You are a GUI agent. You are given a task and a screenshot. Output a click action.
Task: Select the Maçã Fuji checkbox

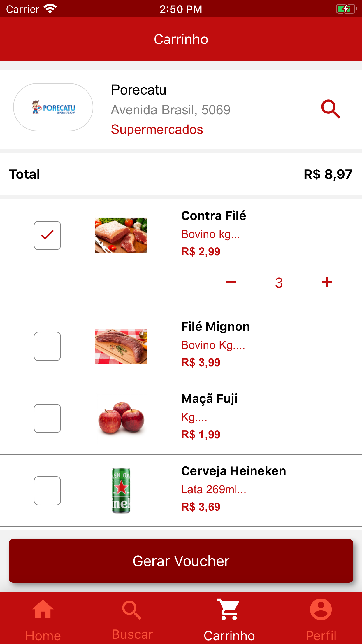47,418
